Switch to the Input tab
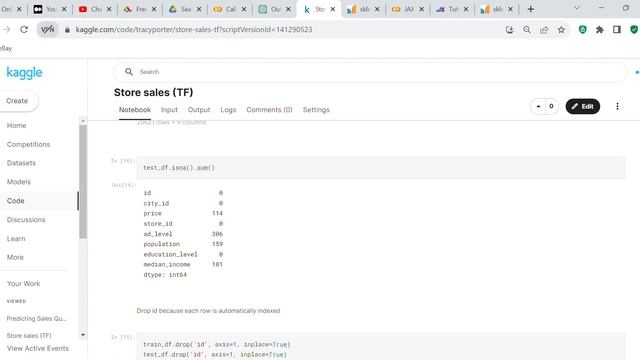 169,110
